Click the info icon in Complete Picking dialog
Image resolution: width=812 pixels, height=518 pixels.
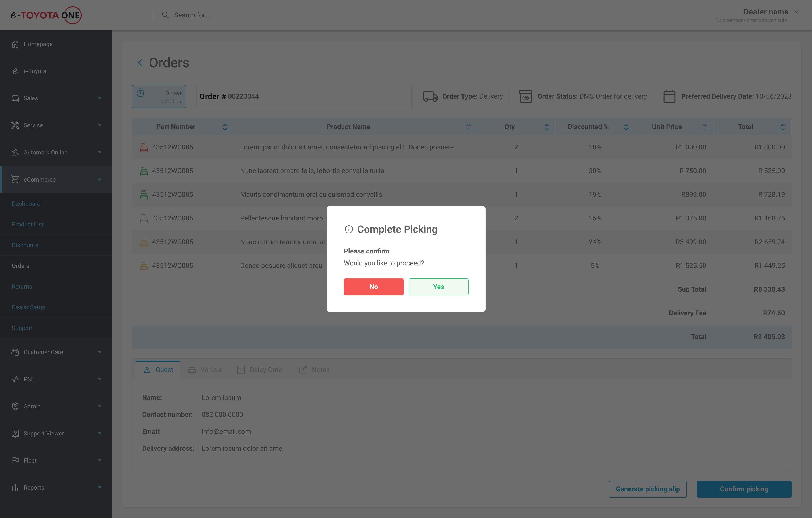[349, 229]
